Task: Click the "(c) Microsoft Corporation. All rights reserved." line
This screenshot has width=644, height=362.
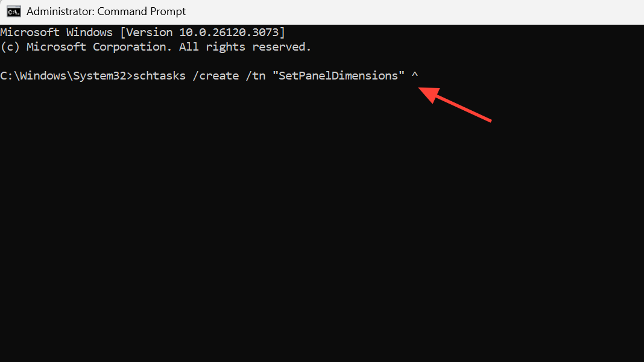Action: pos(156,47)
